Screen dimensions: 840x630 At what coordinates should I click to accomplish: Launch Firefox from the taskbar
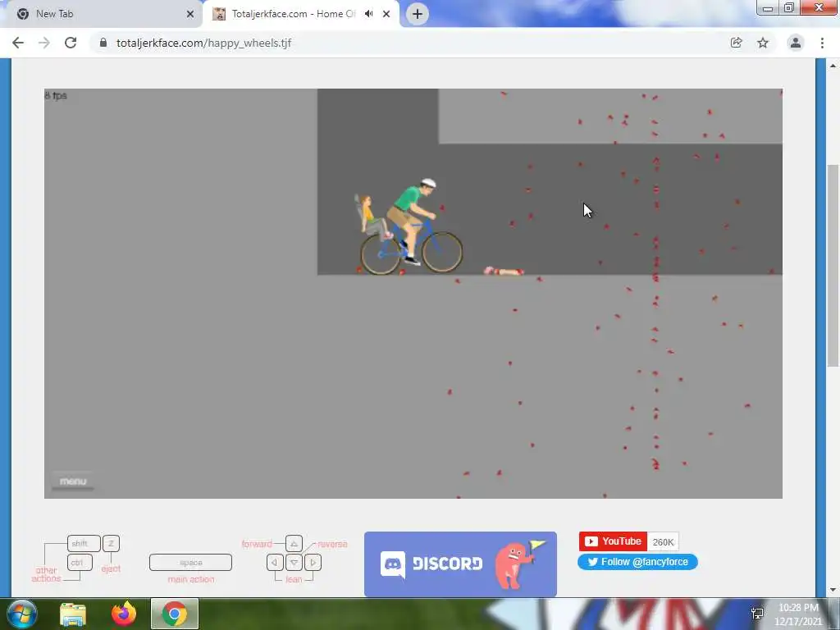124,614
